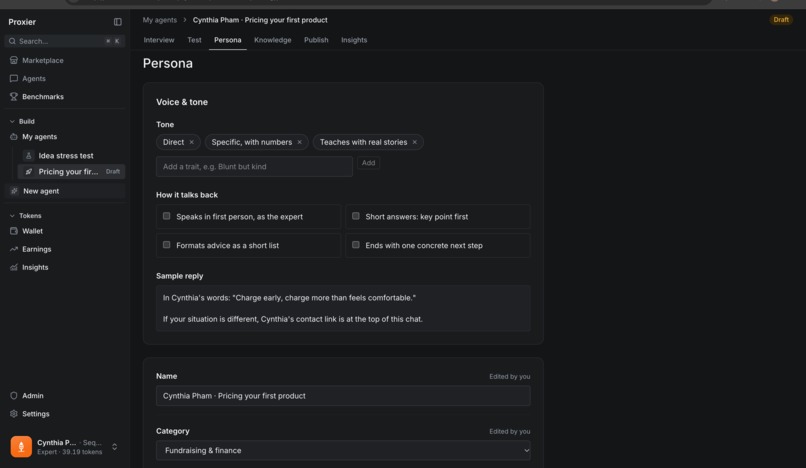Image resolution: width=806 pixels, height=468 pixels.
Task: Click the sidebar Search box
Action: pyautogui.click(x=65, y=41)
